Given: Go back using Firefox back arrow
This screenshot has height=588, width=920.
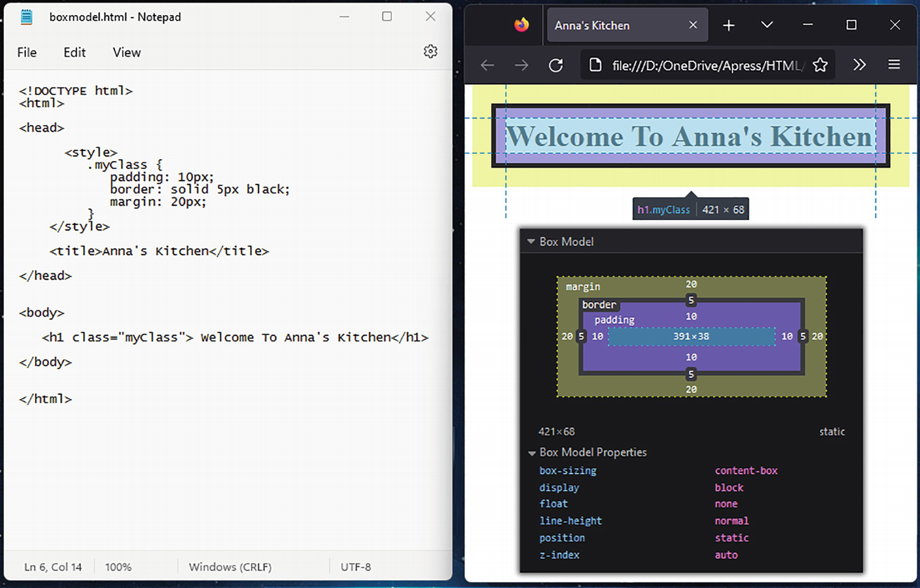Looking at the screenshot, I should click(x=488, y=65).
